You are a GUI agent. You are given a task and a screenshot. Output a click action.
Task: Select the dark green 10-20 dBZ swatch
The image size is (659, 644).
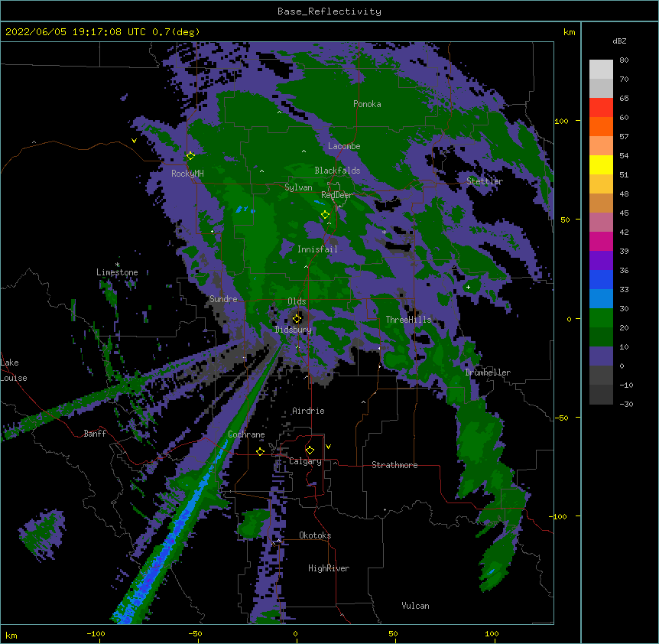tap(601, 337)
